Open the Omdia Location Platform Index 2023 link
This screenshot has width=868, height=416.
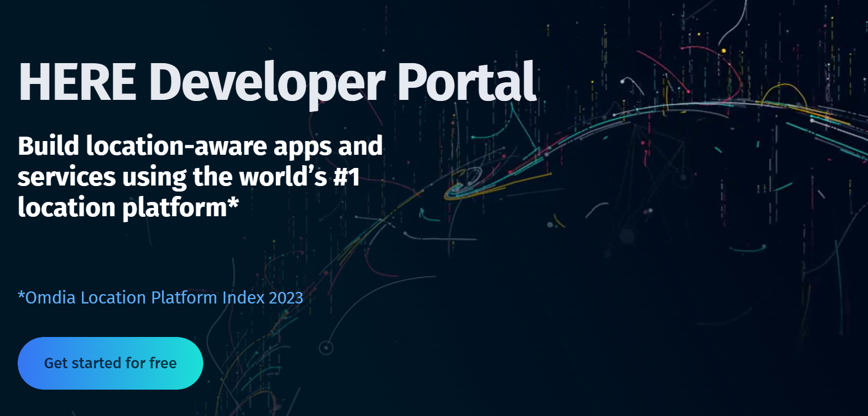160,297
